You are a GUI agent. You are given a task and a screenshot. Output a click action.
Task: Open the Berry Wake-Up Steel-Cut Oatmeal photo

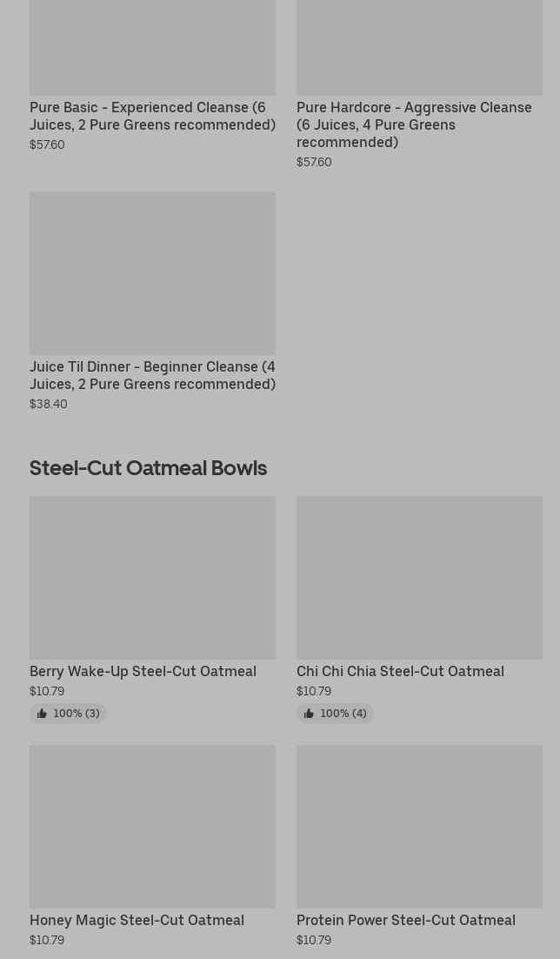point(152,577)
